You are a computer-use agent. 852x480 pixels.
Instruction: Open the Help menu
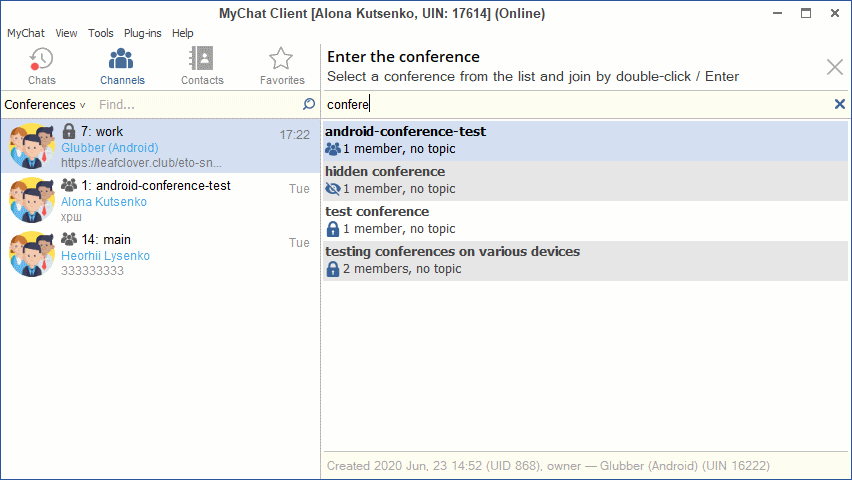[x=183, y=33]
